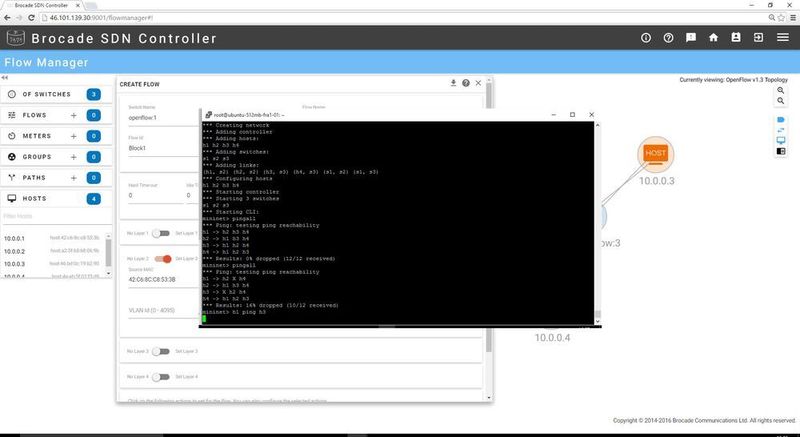Expand the Paths section

[34, 178]
